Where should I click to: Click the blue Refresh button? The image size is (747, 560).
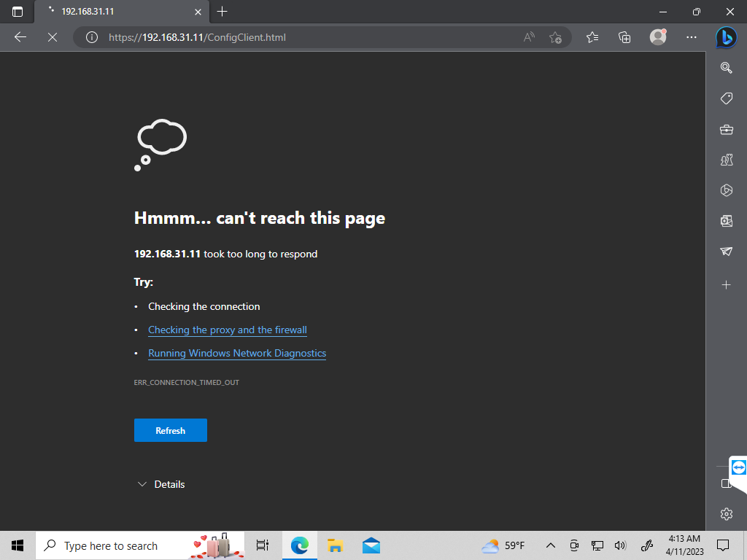170,430
